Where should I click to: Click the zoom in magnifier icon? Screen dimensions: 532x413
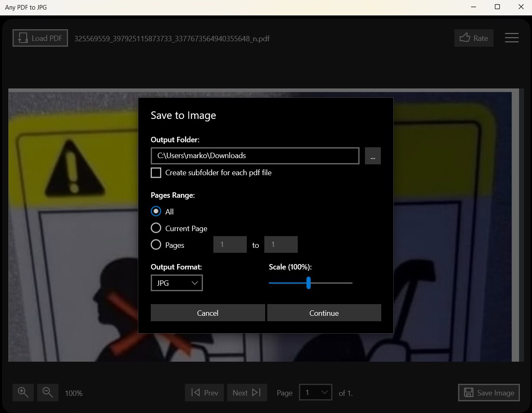(23, 393)
